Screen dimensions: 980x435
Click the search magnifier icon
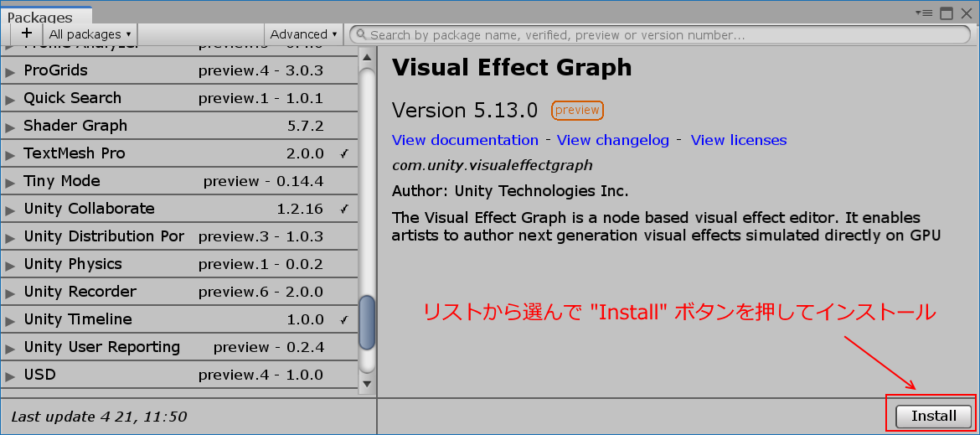361,35
